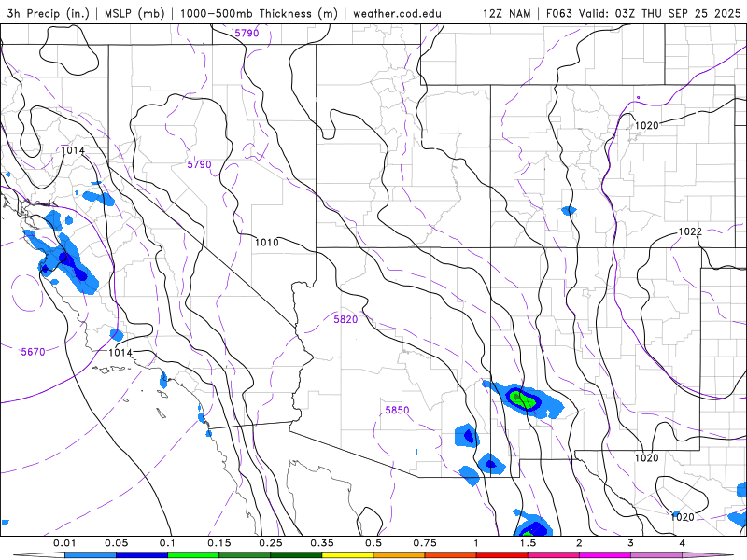Select the dark green 0.25 legend swatch
This screenshot has width=747, height=560.
(296, 555)
